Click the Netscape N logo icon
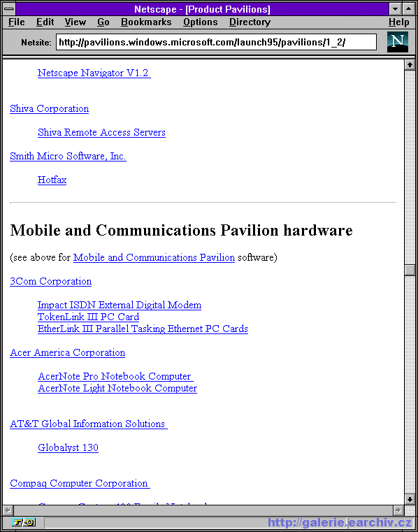Viewport: 418px width, 532px height. tap(398, 42)
